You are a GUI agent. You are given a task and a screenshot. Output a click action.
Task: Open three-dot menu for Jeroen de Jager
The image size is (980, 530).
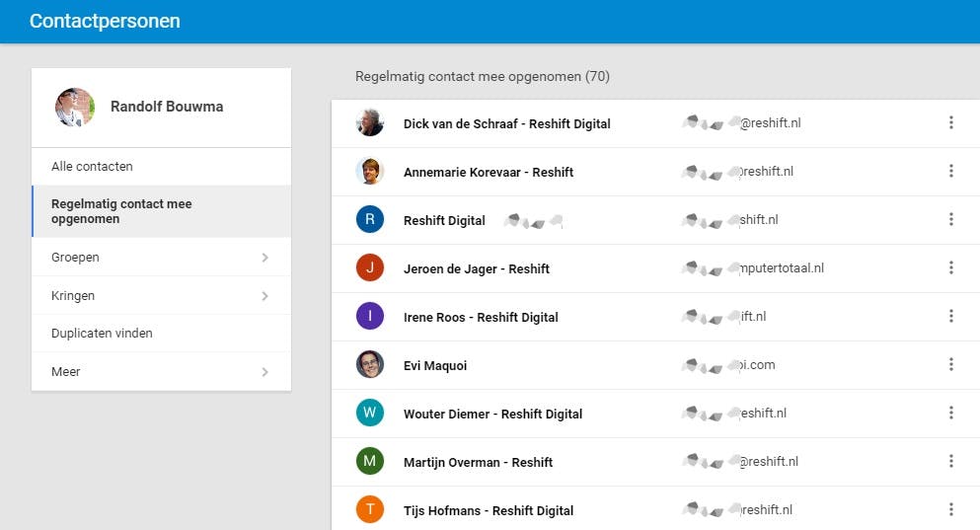coord(951,268)
